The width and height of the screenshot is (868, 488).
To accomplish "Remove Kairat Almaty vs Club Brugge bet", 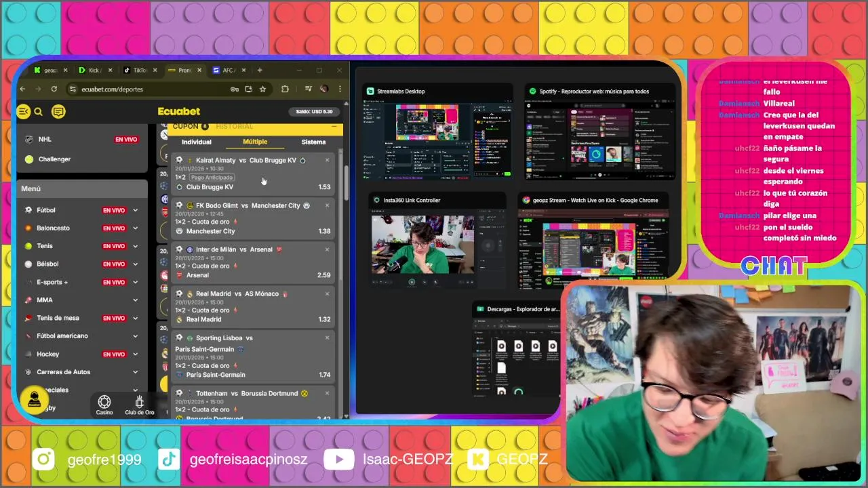I will (327, 161).
